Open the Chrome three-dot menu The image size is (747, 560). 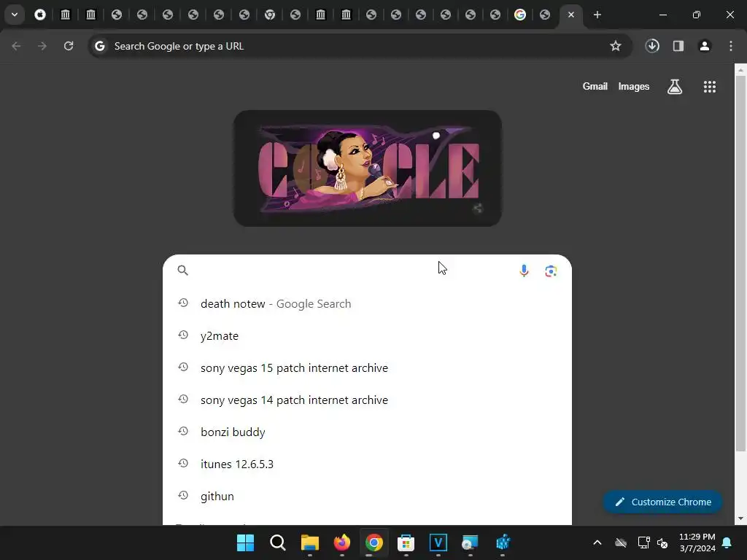731,46
